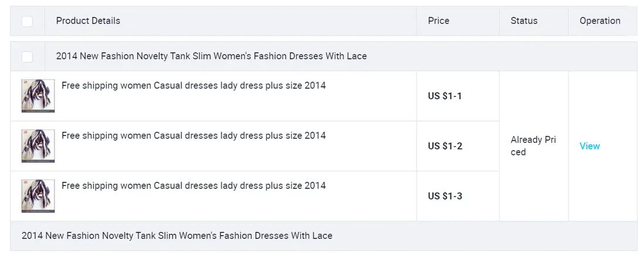
Task: Select the US $1-1 price cell
Action: (445, 96)
